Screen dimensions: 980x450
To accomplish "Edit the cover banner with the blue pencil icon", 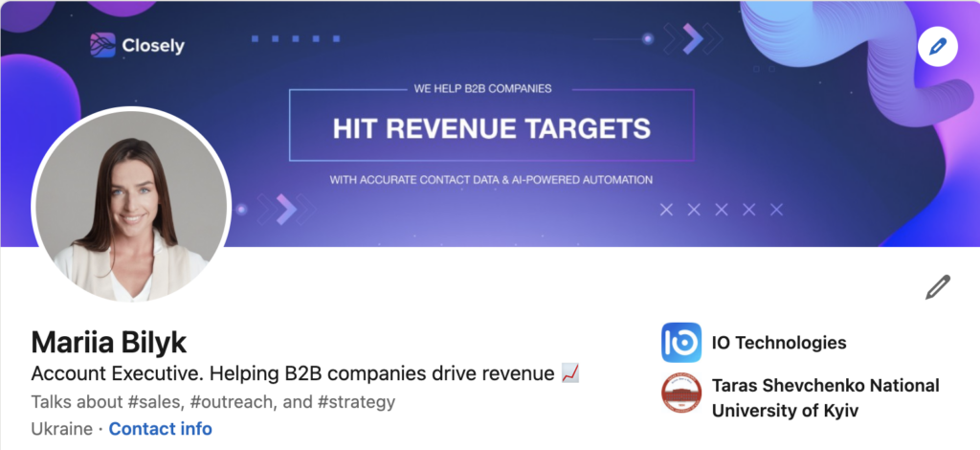I will [938, 47].
